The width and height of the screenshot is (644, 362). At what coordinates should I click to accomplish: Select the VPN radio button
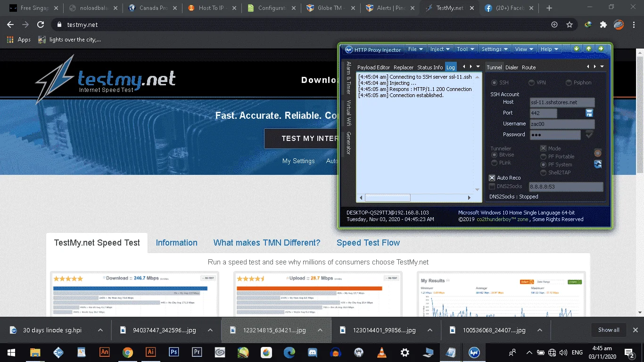pyautogui.click(x=532, y=82)
